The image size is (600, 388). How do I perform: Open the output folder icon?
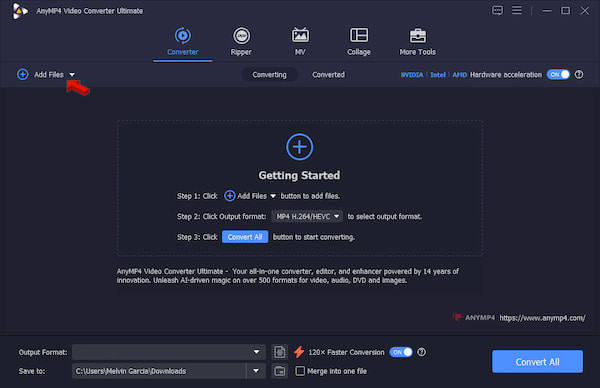pyautogui.click(x=280, y=371)
